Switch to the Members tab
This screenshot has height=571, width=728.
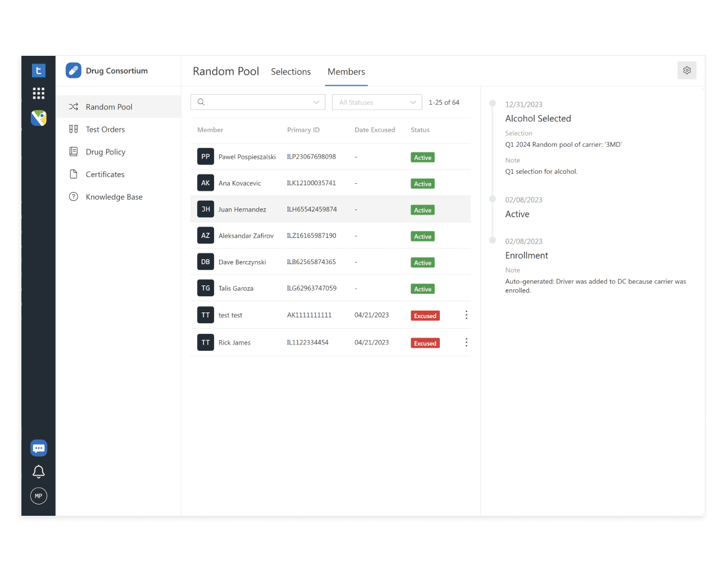pos(346,72)
